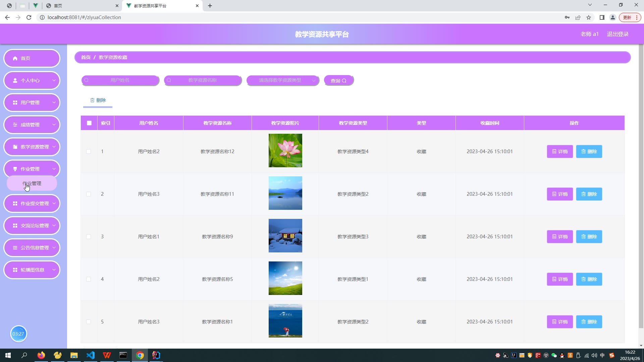Open 详情 for 教学资源名称5
644x362 pixels.
560,279
